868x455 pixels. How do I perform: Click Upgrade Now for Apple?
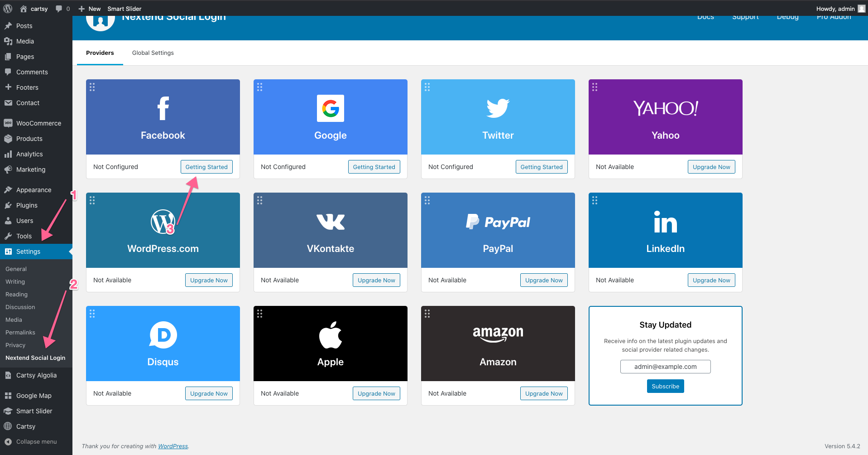point(376,393)
